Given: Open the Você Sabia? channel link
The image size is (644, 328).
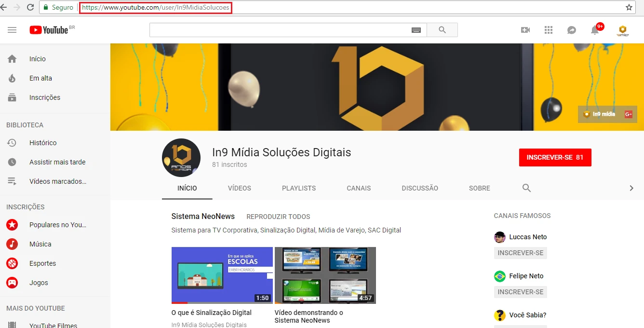Looking at the screenshot, I should pyautogui.click(x=528, y=315).
